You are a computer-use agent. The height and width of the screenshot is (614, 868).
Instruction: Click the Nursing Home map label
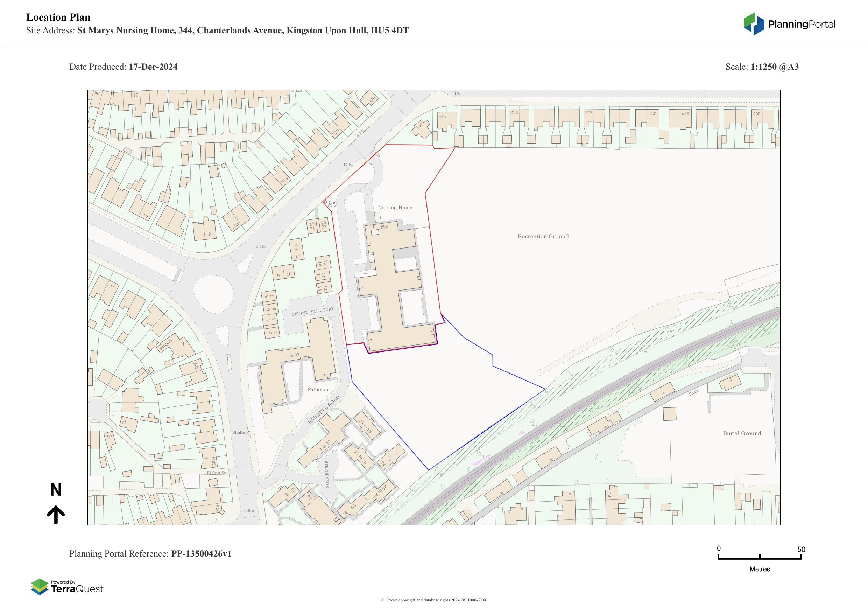click(x=395, y=208)
